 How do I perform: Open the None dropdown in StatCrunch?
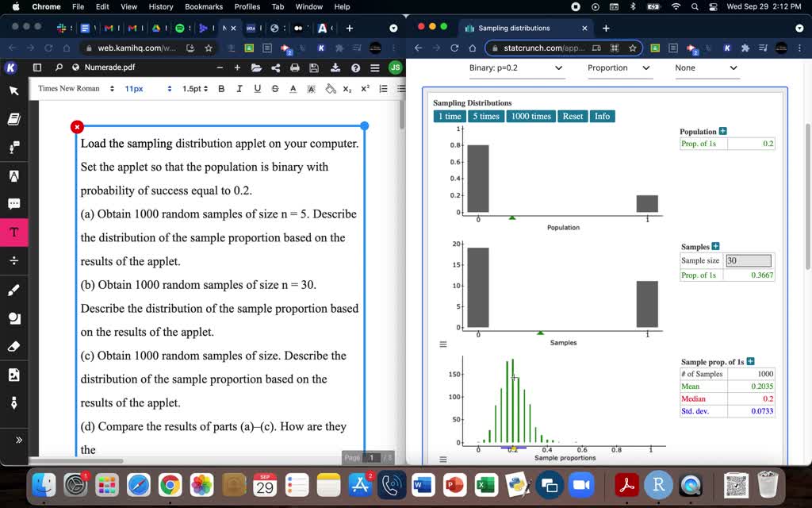706,68
